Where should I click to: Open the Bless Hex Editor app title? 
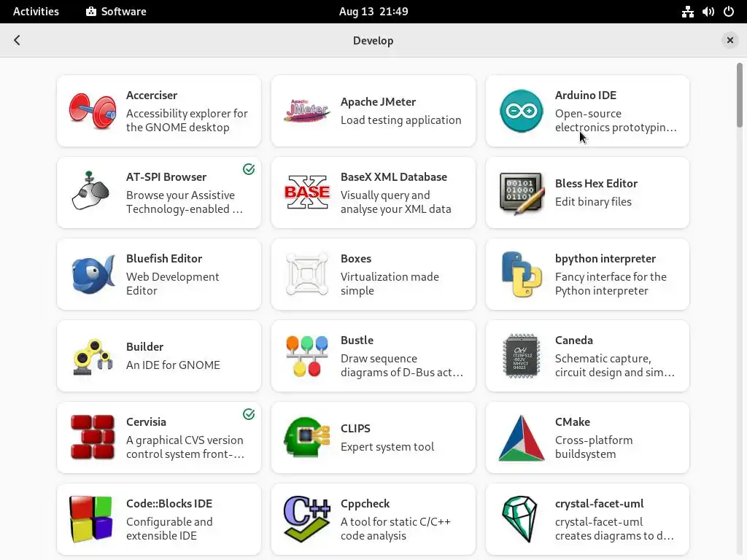[x=596, y=183]
